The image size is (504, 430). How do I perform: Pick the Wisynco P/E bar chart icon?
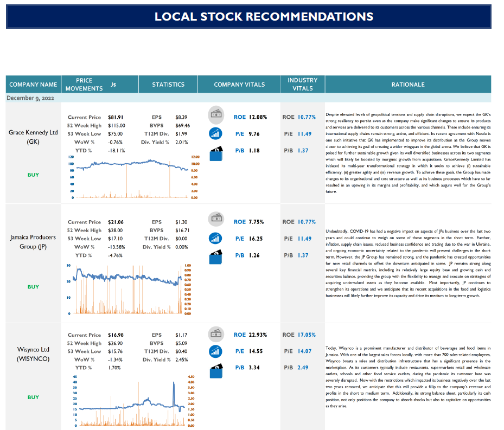coord(215,351)
